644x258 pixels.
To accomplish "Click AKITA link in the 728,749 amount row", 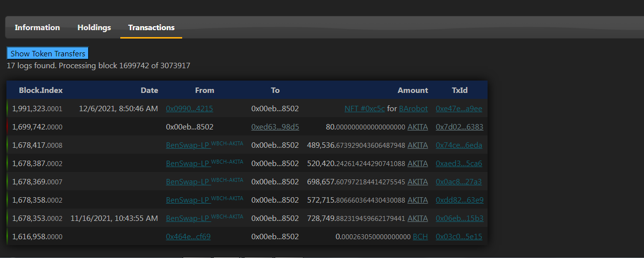I will tap(418, 218).
